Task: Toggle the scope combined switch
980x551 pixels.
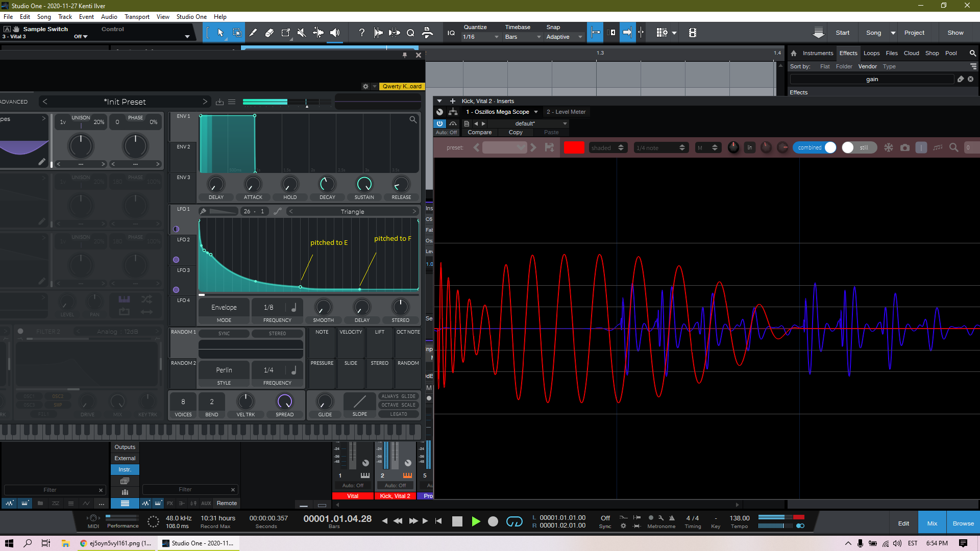Action: coord(815,147)
